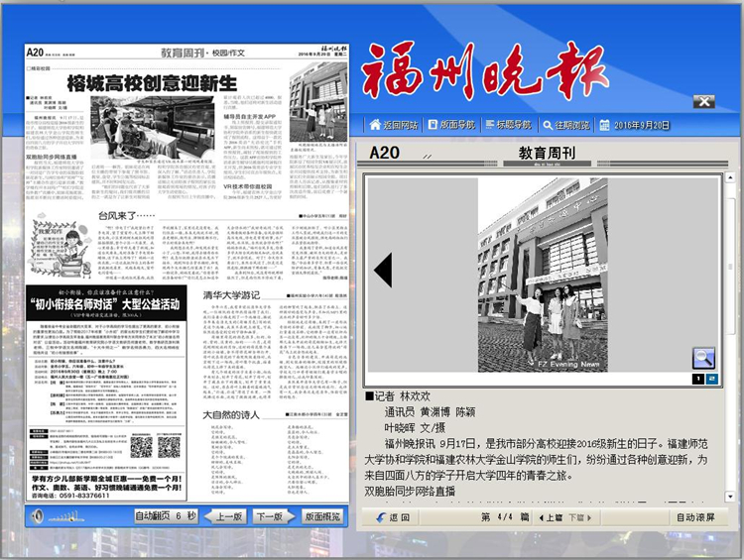
Task: Click the 福州晚报 masthead logo
Action: tap(485, 71)
